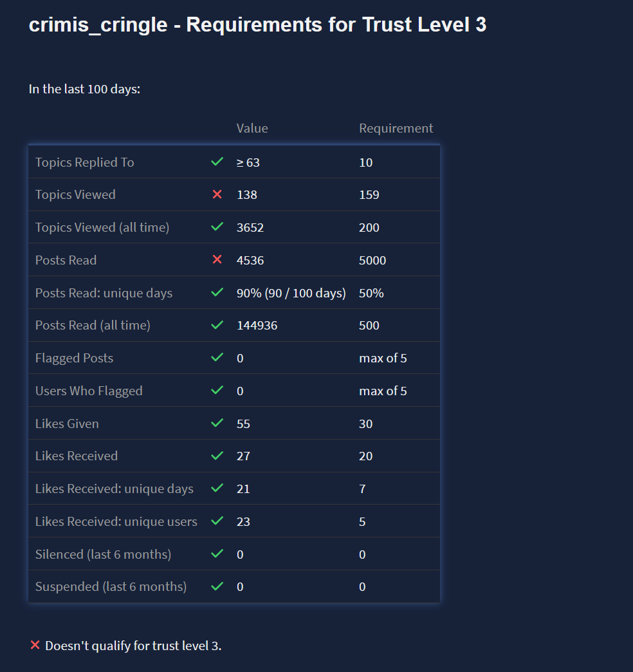Click green checkmark beside Topics Replied To

[x=217, y=162]
